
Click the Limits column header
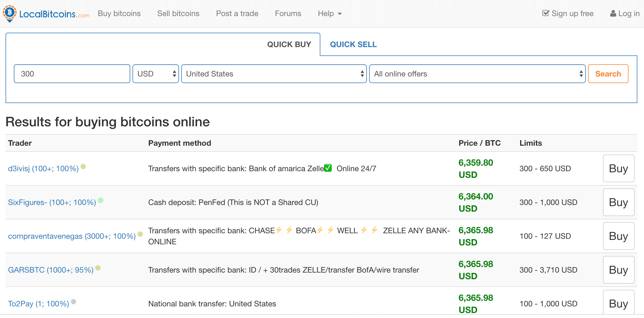[530, 143]
